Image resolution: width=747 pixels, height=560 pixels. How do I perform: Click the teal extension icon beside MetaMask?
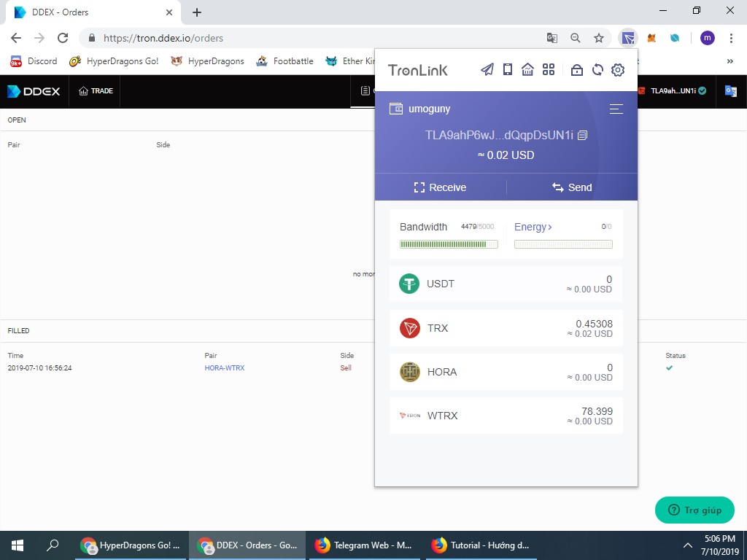[675, 38]
